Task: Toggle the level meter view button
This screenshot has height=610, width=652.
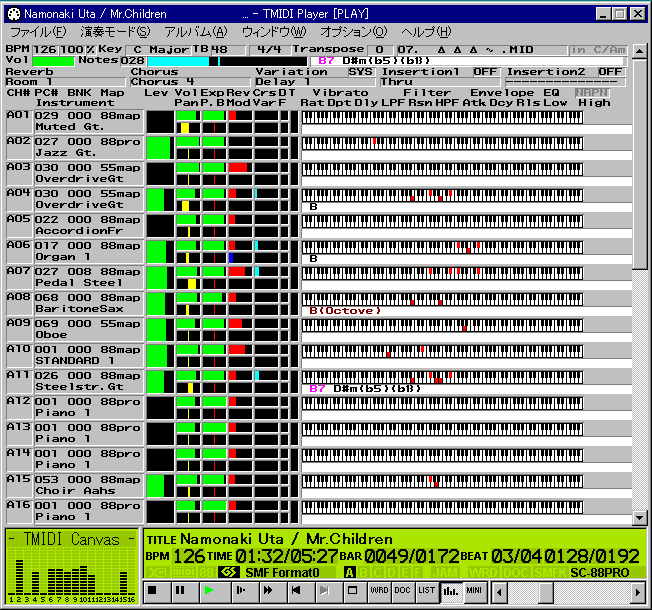Action: (x=450, y=591)
